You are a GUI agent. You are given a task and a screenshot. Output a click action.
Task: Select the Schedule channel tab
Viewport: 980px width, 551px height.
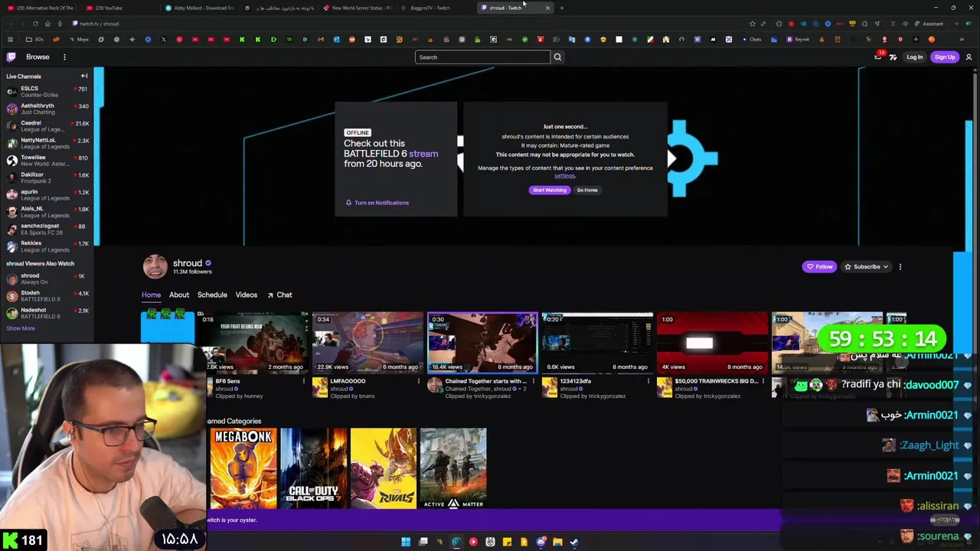tap(212, 295)
